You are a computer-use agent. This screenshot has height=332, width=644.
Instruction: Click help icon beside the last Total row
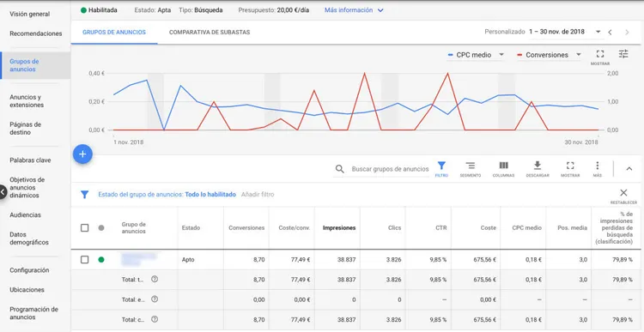pyautogui.click(x=155, y=319)
